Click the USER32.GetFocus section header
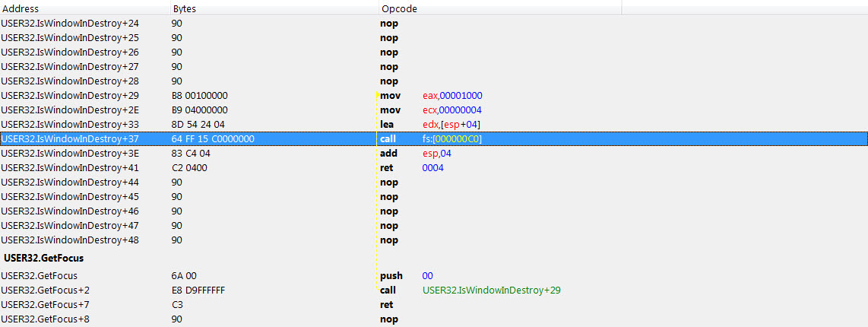This screenshot has width=868, height=327. click(x=43, y=259)
